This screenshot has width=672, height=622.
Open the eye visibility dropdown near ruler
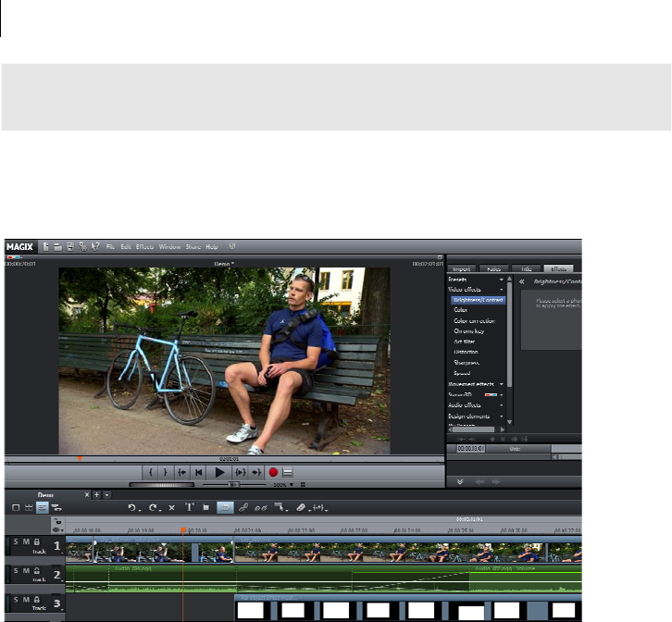click(57, 530)
